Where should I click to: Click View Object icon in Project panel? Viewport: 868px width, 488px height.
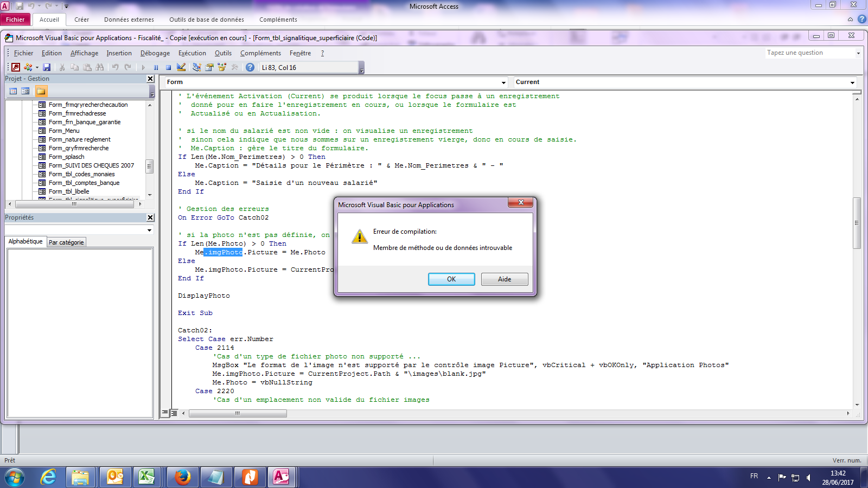point(25,91)
